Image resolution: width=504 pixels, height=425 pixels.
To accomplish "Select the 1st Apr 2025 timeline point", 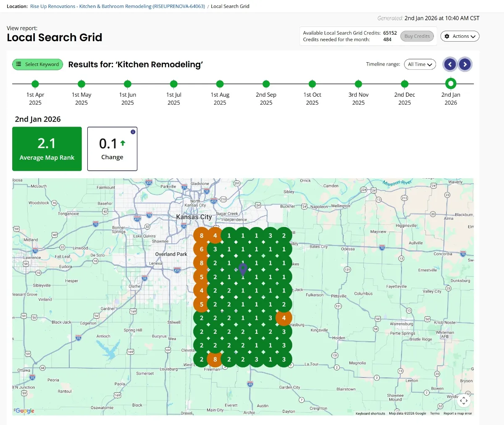I will [x=35, y=84].
